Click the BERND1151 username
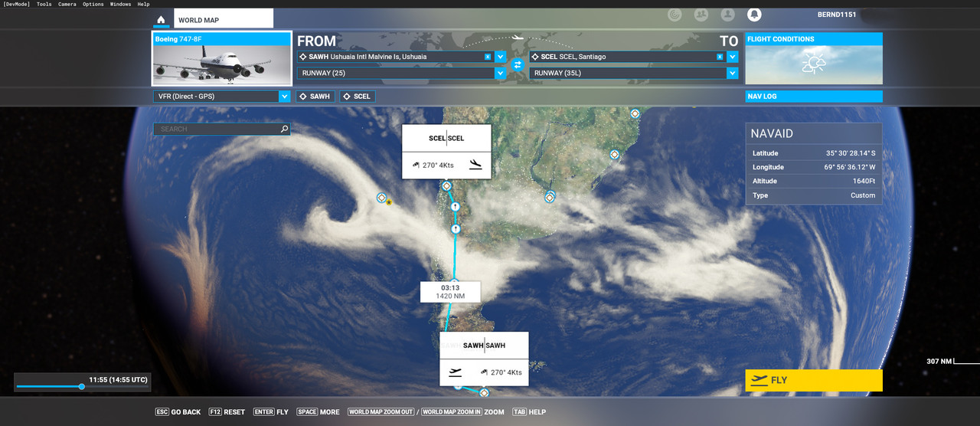The image size is (980, 426). pyautogui.click(x=837, y=15)
